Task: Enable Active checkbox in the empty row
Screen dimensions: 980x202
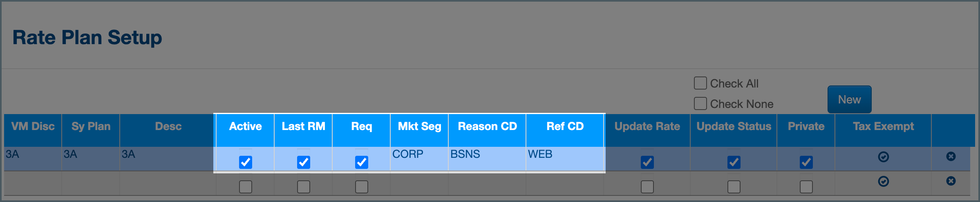Action: click(x=246, y=186)
